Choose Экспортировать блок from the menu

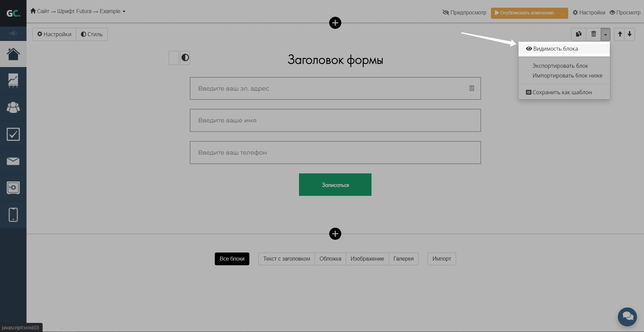(560, 66)
